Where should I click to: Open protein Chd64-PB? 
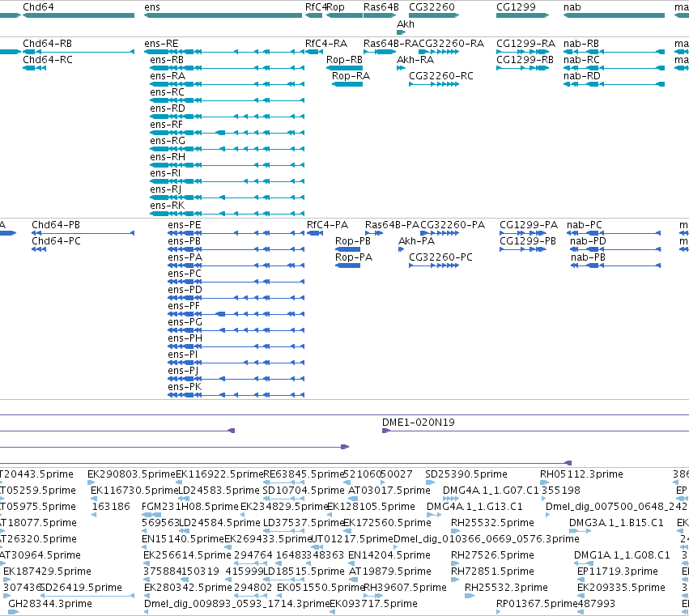tap(56, 225)
